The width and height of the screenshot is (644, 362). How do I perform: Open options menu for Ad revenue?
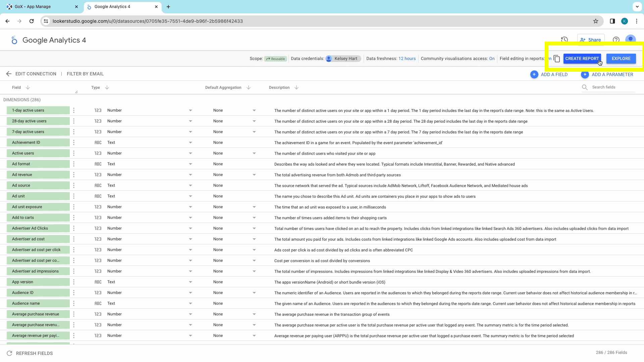[74, 175]
